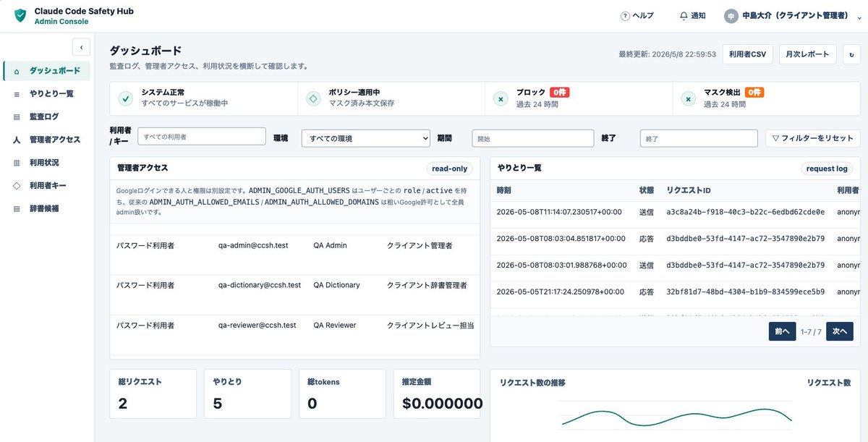This screenshot has width=868, height=442.
Task: Select qa-admin@ccsh.test email cell
Action: tap(253, 246)
